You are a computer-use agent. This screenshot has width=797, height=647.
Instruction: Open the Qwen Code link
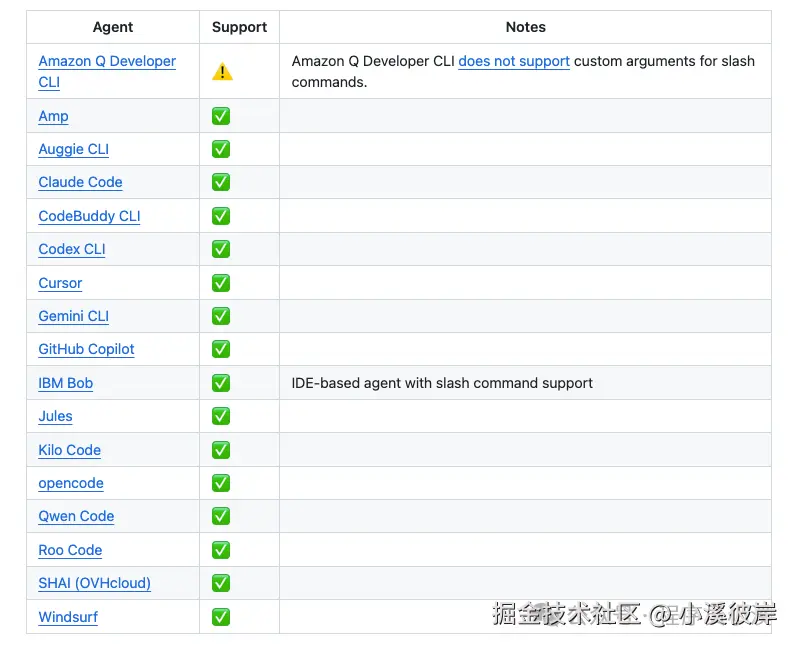click(76, 516)
